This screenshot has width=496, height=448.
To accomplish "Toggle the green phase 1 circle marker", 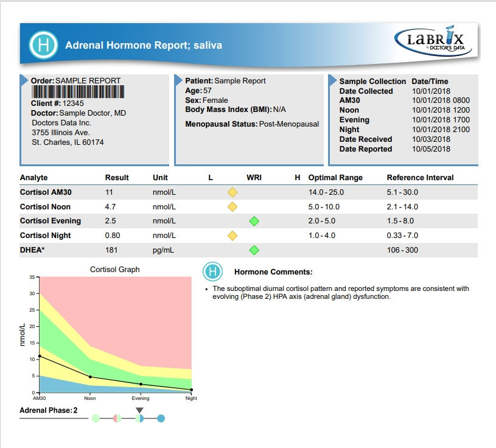I will (96, 418).
